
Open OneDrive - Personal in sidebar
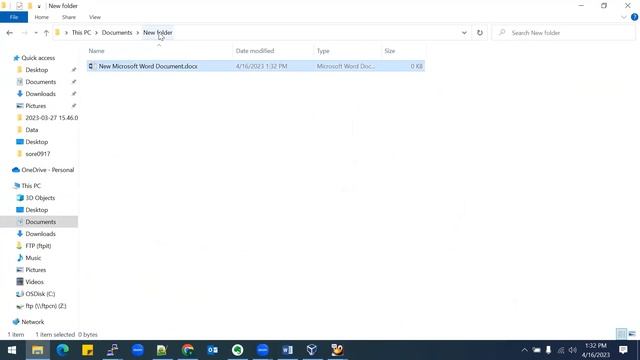[x=47, y=170]
